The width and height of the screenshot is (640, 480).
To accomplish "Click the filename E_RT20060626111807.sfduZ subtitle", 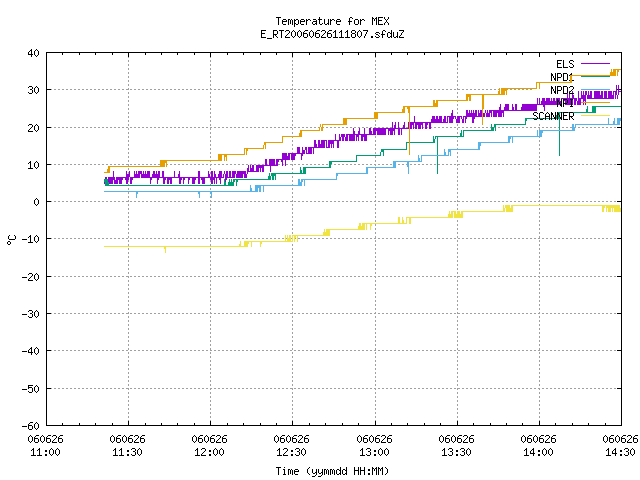I will (332, 34).
